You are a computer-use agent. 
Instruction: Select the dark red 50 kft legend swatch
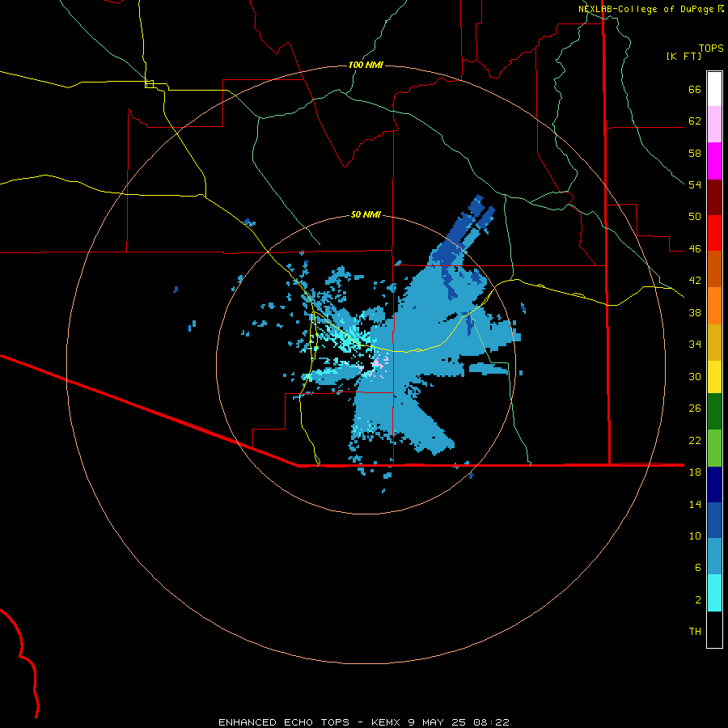coord(714,197)
